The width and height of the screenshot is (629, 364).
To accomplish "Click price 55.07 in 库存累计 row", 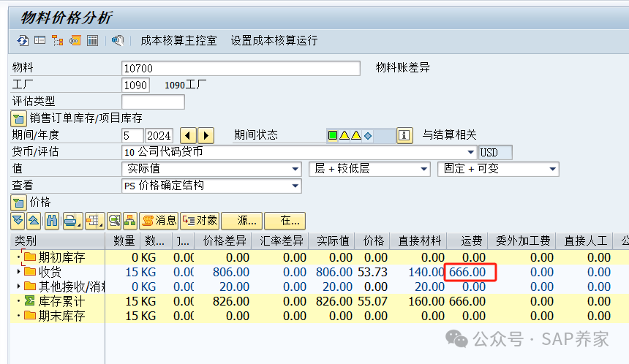I will (373, 301).
